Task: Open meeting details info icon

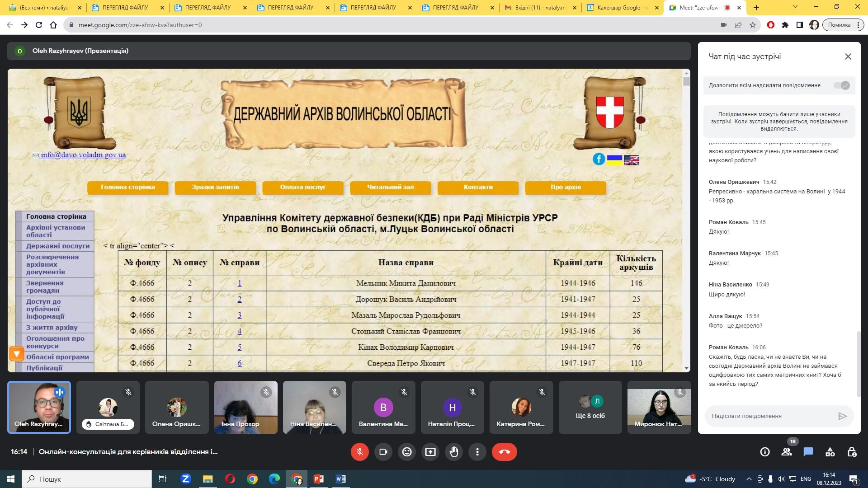Action: pos(765,452)
